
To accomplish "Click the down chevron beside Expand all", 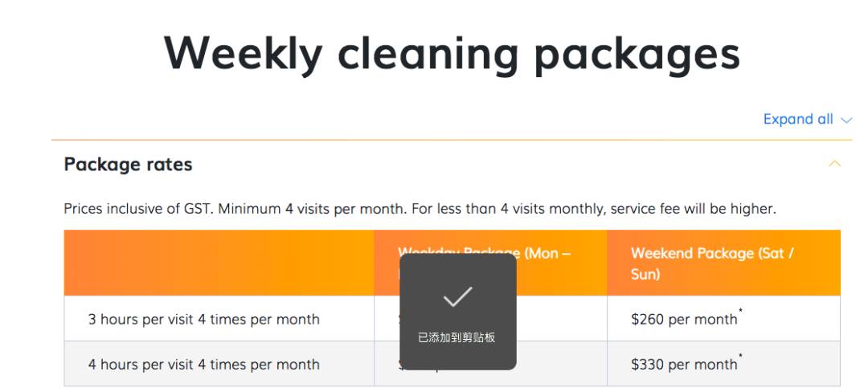I will [x=845, y=120].
